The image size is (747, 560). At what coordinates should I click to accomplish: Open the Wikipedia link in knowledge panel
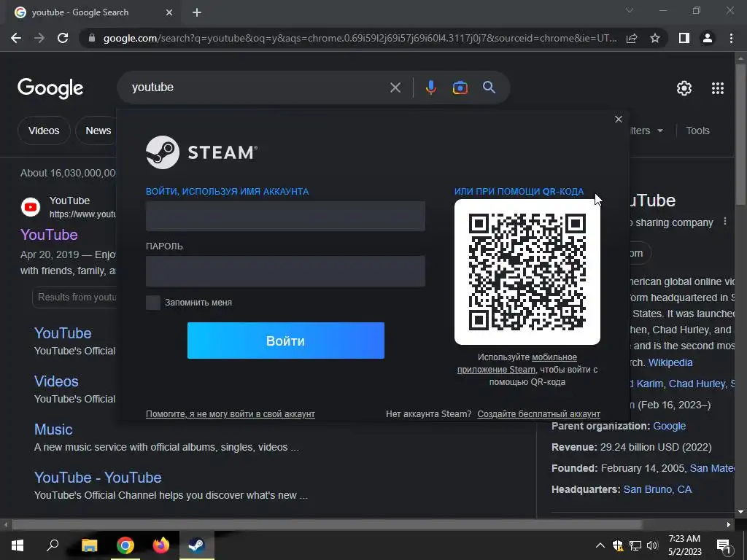[x=670, y=362]
